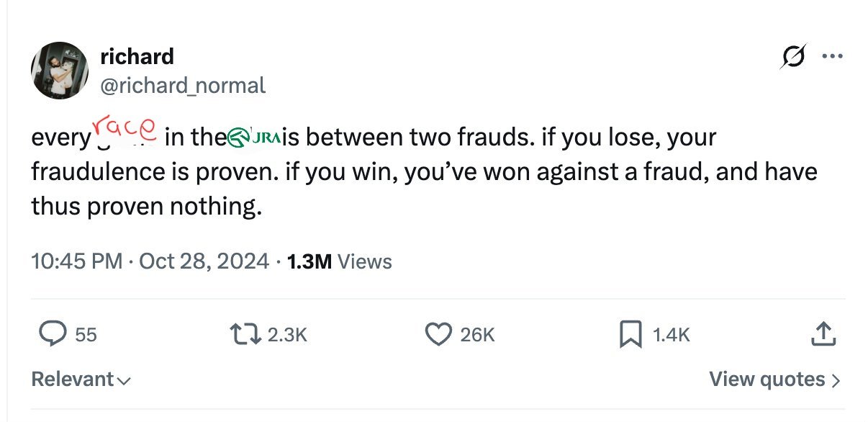Click the 10:45 PM Oct 28, 2024 timestamp

tap(150, 261)
